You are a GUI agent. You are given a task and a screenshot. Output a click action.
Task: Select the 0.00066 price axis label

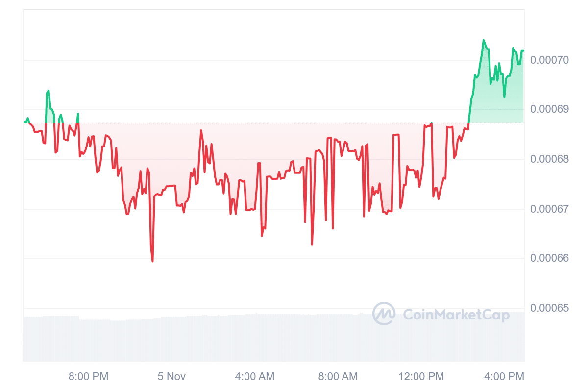coord(549,258)
